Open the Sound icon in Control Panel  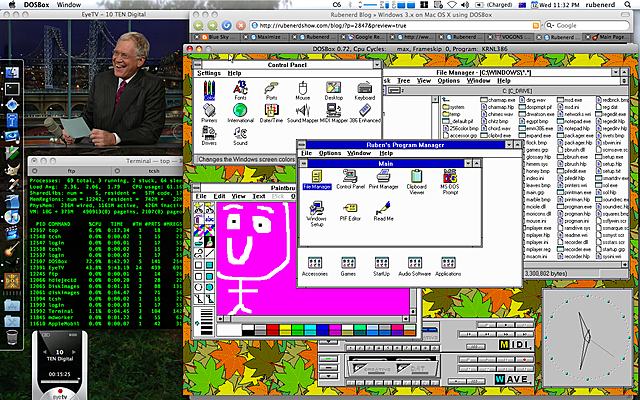(x=240, y=136)
